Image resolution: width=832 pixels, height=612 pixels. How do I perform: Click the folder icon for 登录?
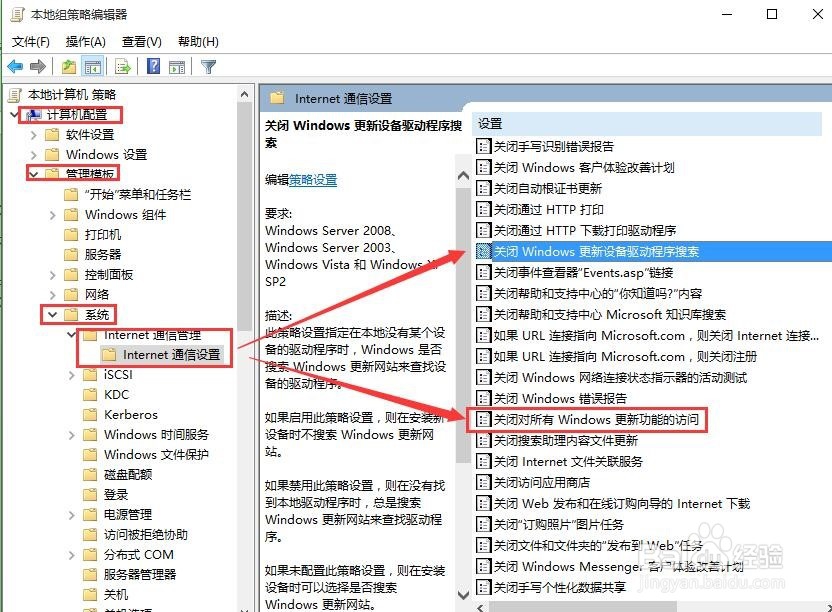(90, 495)
